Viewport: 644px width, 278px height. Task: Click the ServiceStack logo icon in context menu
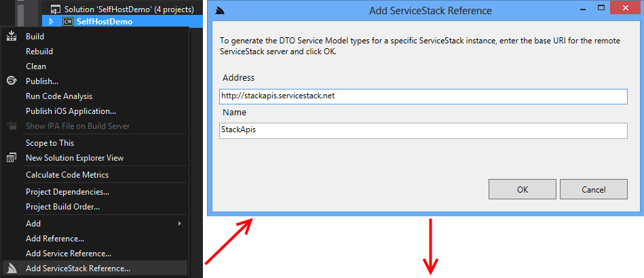coord(12,268)
